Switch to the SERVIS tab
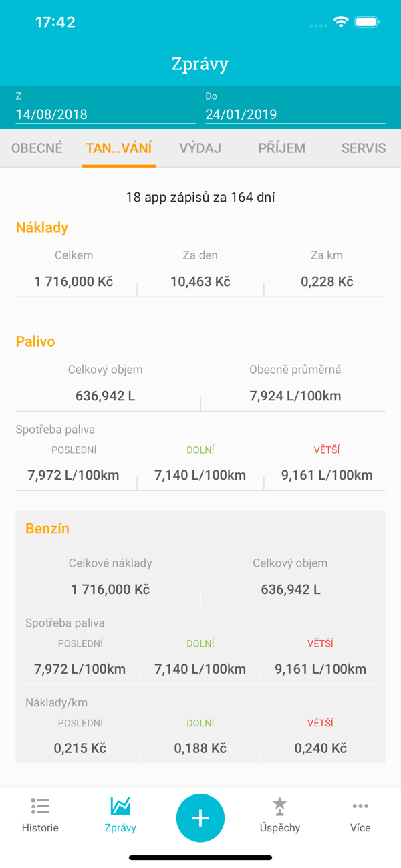Image resolution: width=401 pixels, height=868 pixels. pyautogui.click(x=363, y=148)
